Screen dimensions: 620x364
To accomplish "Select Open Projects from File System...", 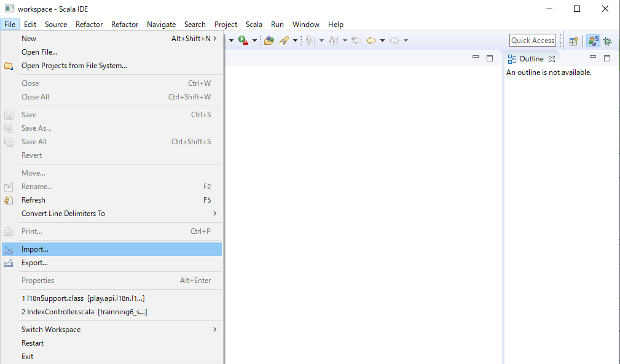I will point(111,66).
